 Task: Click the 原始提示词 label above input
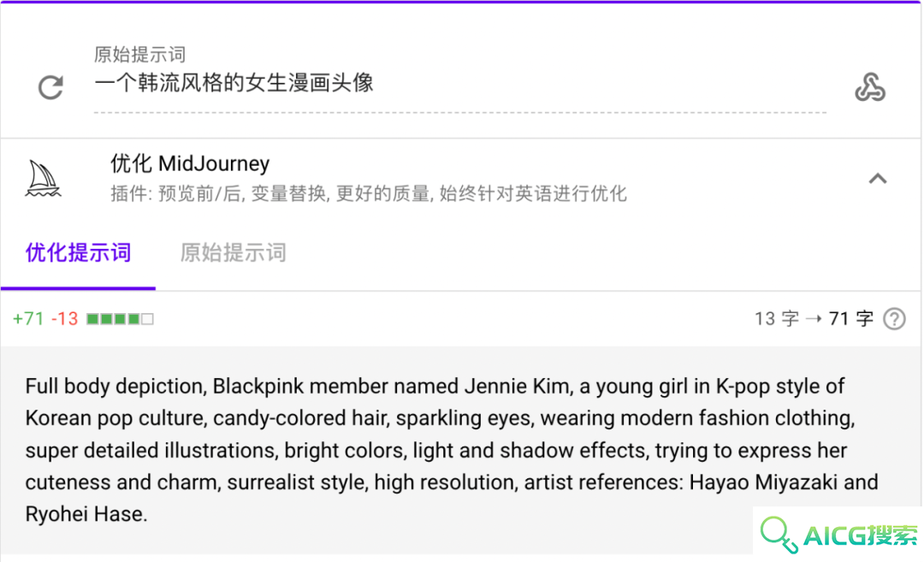pyautogui.click(x=139, y=54)
